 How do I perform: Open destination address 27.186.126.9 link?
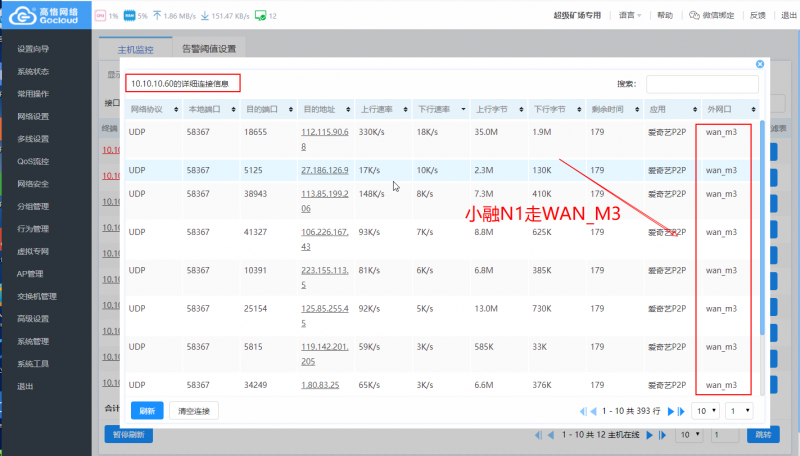326,171
